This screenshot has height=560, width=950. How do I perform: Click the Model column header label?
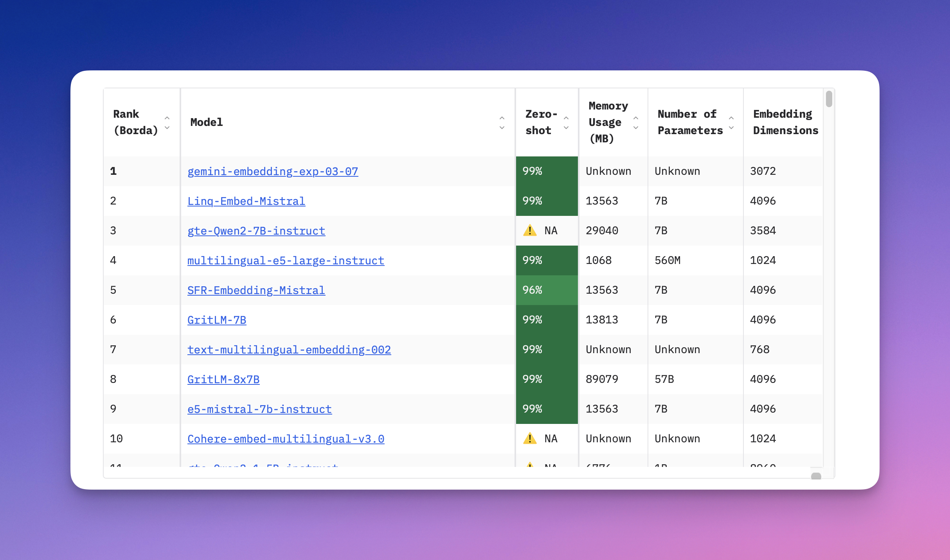207,122
